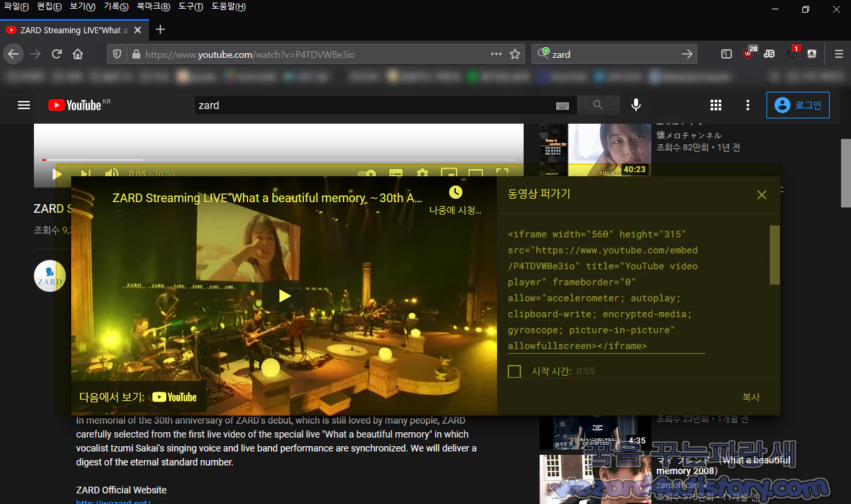
Task: Open the ZARD channel avatar
Action: (50, 276)
